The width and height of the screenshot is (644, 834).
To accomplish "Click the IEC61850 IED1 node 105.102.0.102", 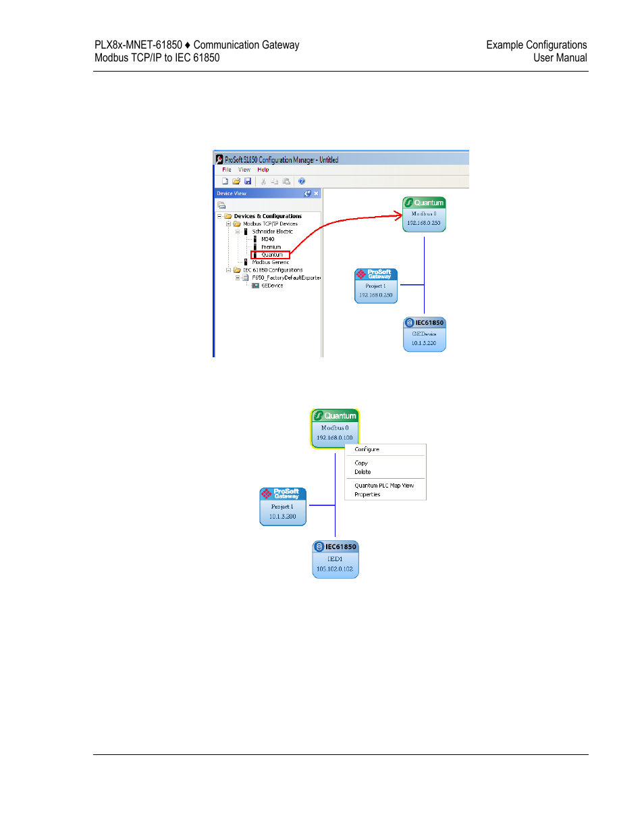I will pos(336,559).
